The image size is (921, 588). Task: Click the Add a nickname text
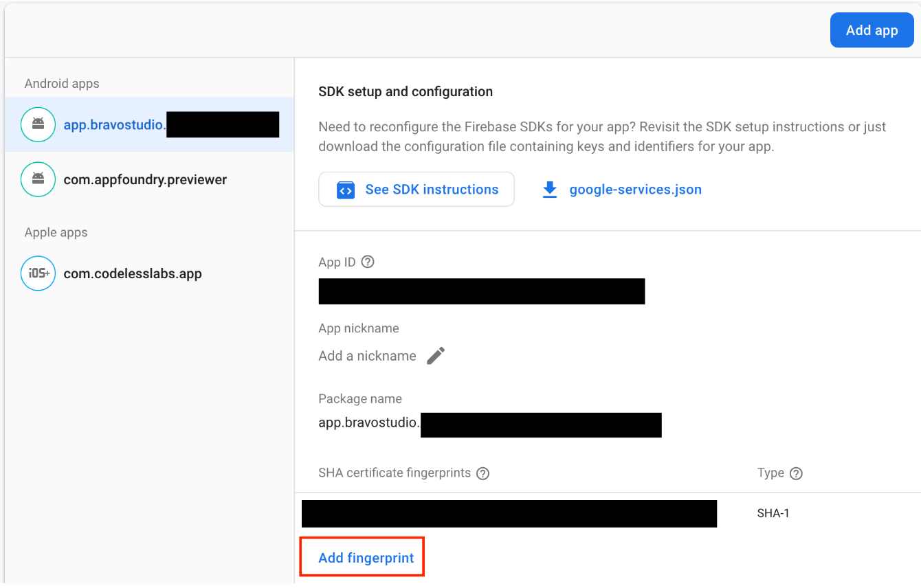(367, 356)
